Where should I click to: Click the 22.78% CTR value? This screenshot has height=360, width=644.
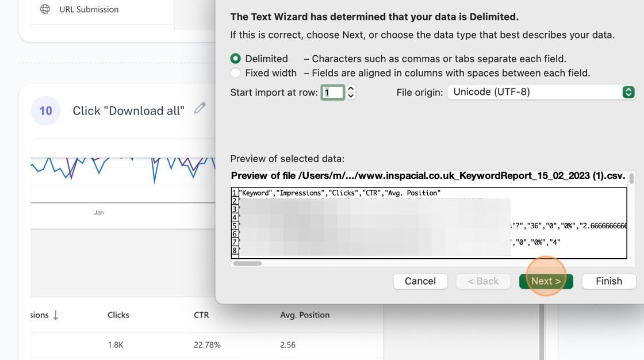[x=207, y=345]
